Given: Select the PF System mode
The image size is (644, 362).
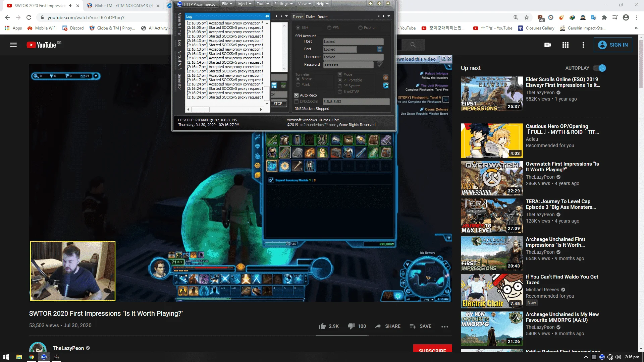Looking at the screenshot, I should click(349, 86).
